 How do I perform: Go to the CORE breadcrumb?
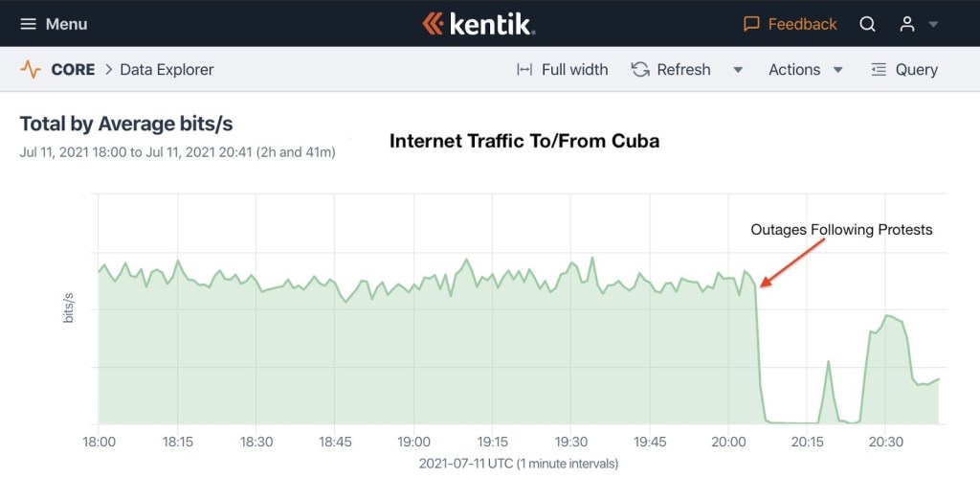point(73,70)
